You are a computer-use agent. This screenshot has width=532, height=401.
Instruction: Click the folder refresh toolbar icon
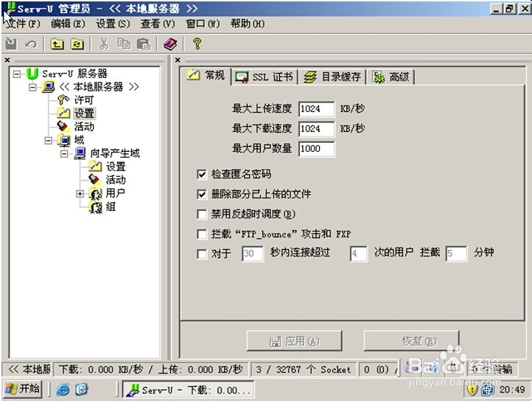click(77, 44)
